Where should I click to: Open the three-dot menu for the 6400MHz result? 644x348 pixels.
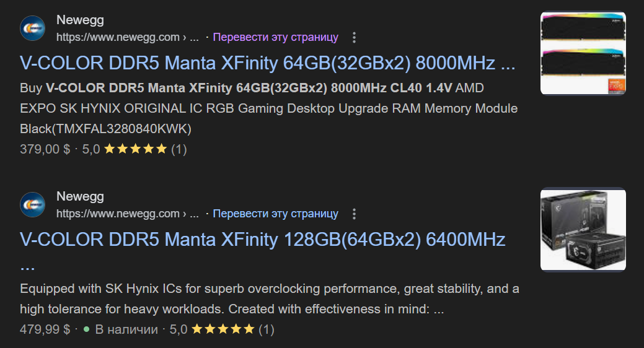354,214
